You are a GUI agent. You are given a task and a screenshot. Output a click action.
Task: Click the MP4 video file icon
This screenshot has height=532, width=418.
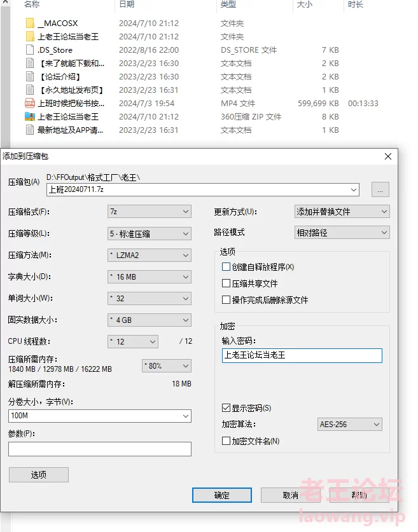coord(30,103)
